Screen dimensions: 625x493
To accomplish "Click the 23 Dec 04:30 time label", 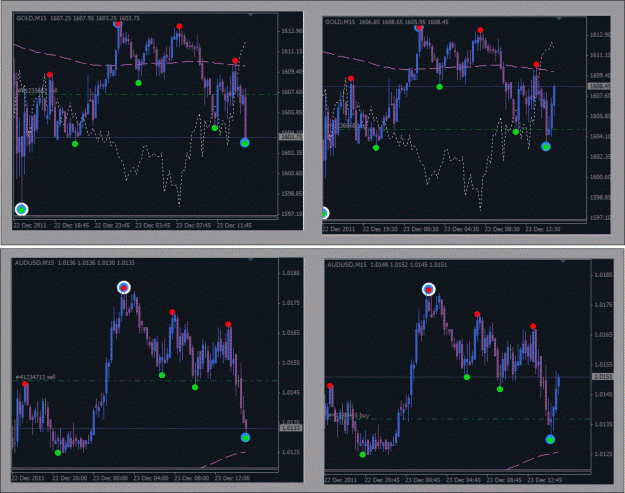I will tap(462, 229).
